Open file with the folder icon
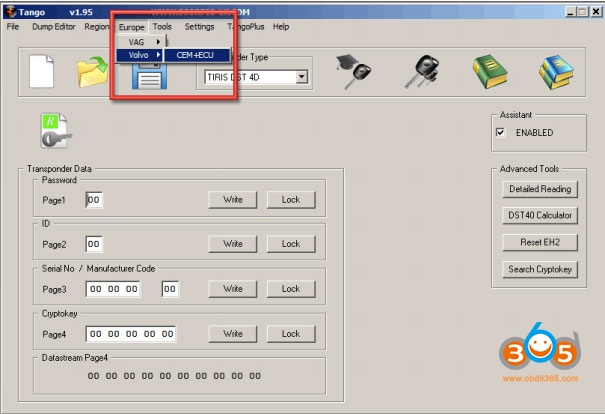Image resolution: width=605 pixels, height=414 pixels. click(x=92, y=72)
